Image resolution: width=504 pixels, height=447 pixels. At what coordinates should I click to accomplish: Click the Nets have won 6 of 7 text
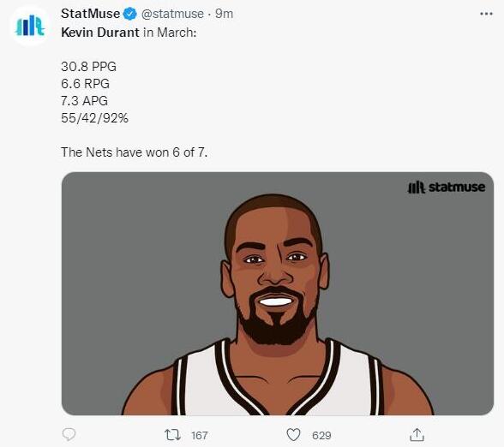(134, 152)
